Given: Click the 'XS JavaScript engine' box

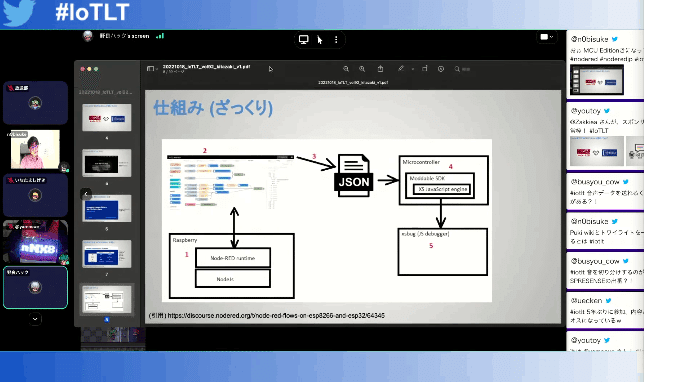Looking at the screenshot, I should (442, 189).
